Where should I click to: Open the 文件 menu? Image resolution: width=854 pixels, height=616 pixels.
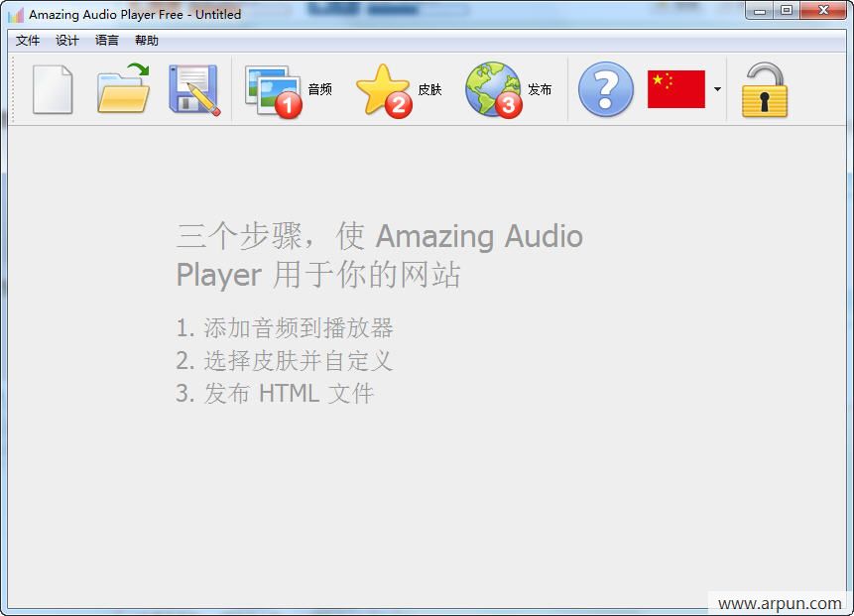27,41
